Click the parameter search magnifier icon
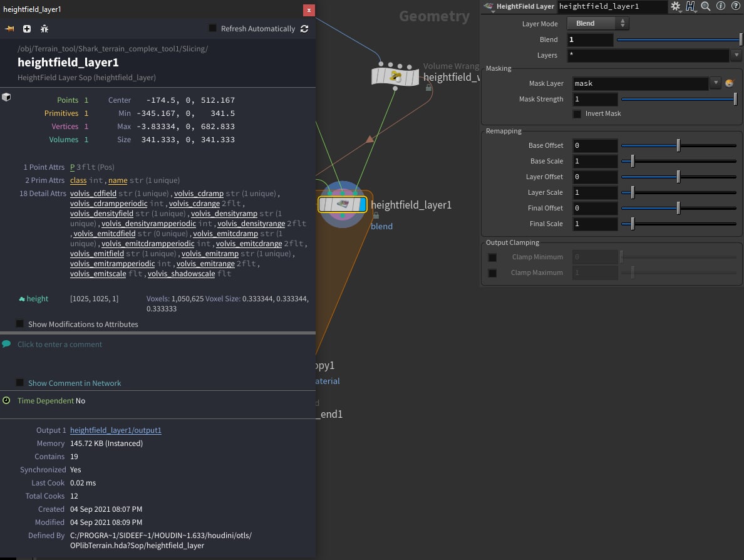 (x=706, y=6)
